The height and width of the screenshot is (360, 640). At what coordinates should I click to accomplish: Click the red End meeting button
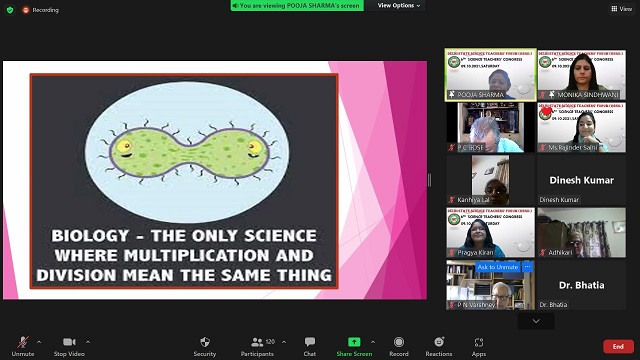click(618, 347)
